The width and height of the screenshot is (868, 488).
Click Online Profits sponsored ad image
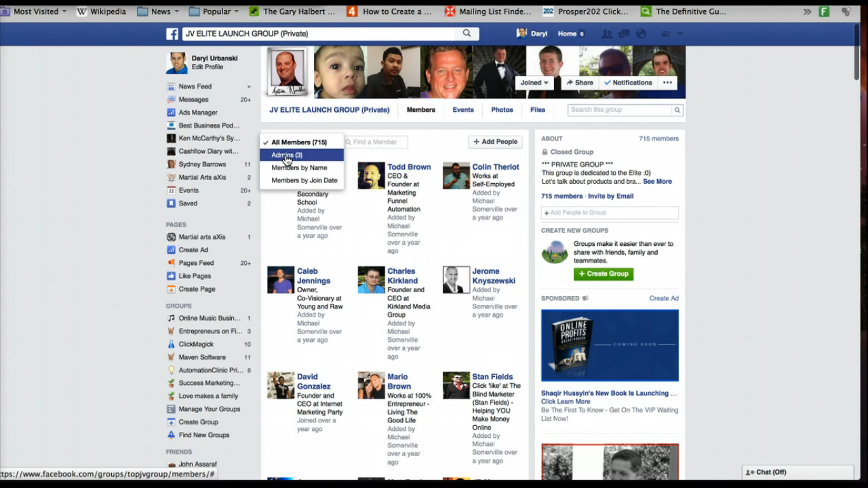point(610,345)
